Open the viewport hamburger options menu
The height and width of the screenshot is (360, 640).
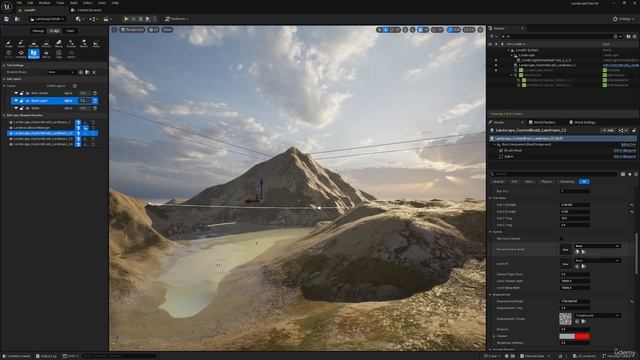(x=114, y=30)
